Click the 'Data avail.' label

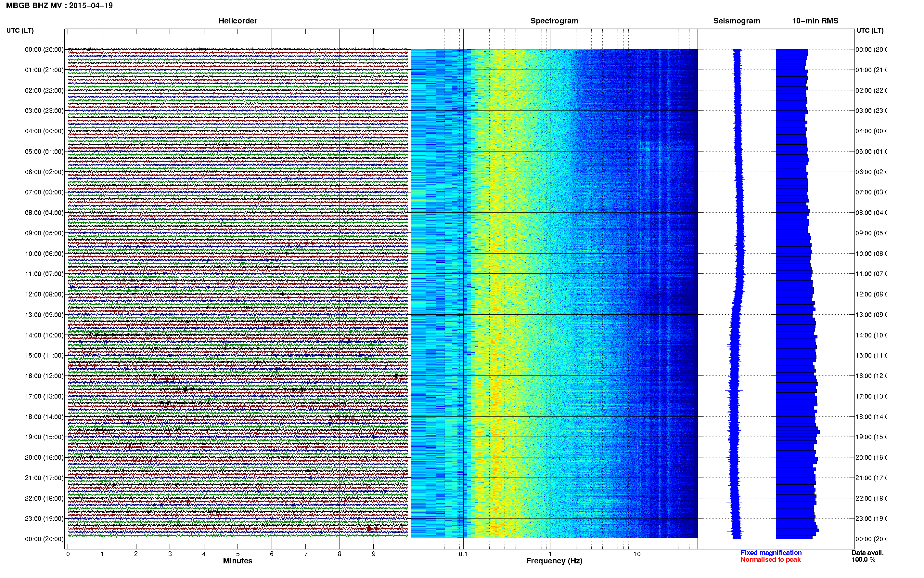(x=867, y=553)
